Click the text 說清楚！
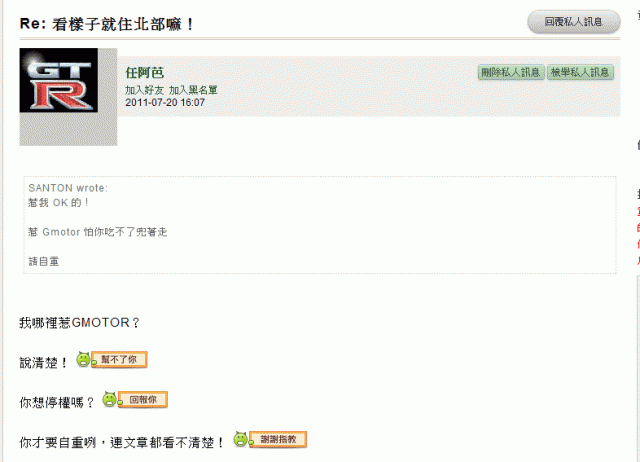 44,362
